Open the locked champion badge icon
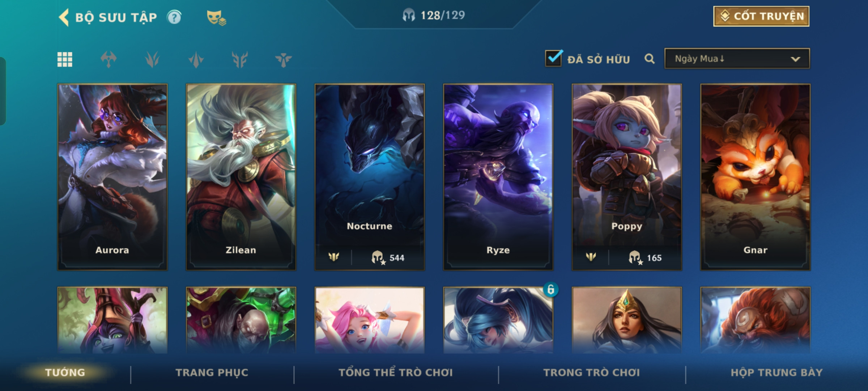 tap(550, 289)
